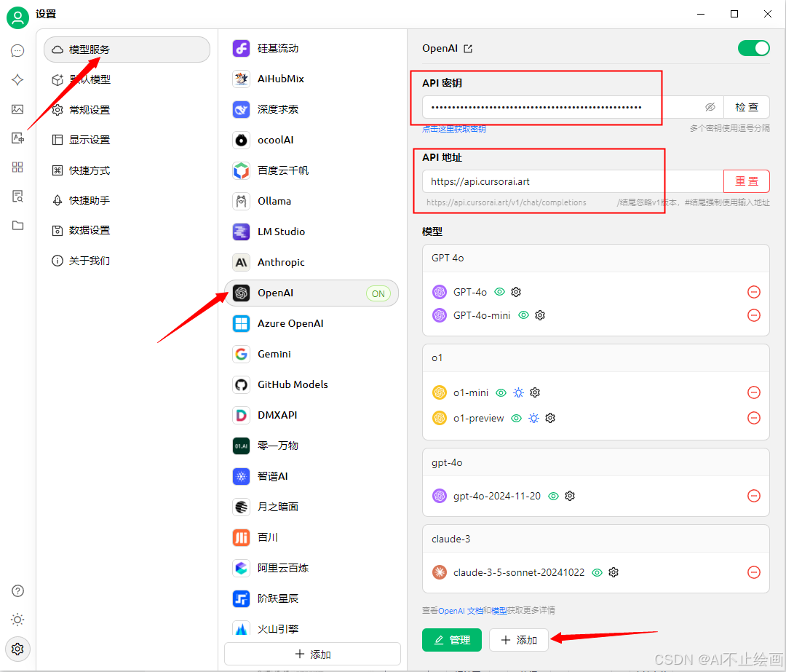Open the 显示设置 settings menu
Screen dimensions: 786x672
click(127, 140)
